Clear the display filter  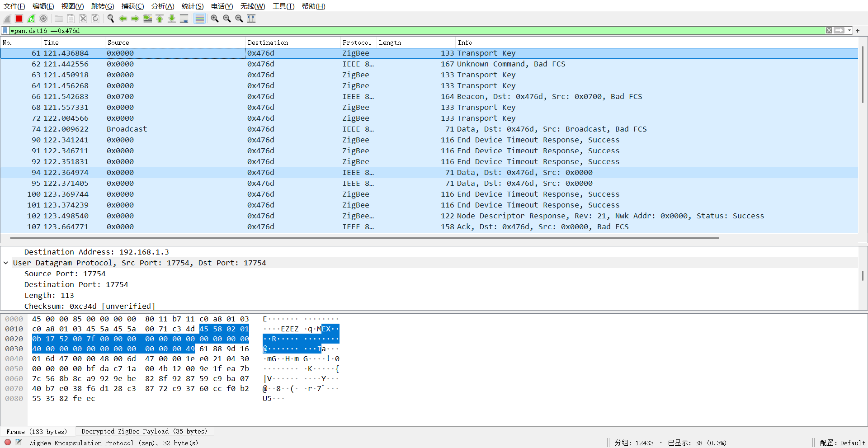pos(829,30)
